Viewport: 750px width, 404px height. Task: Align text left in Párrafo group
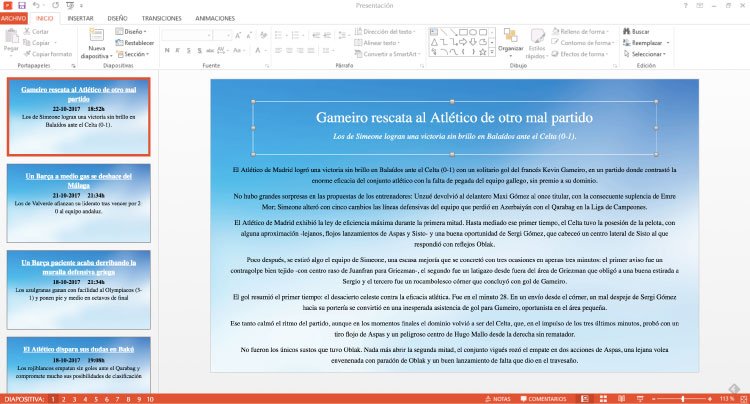tap(279, 50)
